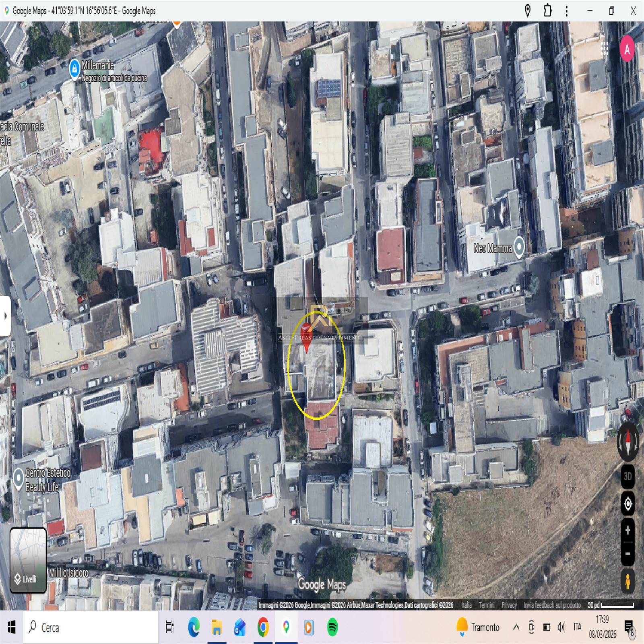Click the Cerca taskbar search box
The height and width of the screenshot is (644, 644).
pyautogui.click(x=91, y=627)
